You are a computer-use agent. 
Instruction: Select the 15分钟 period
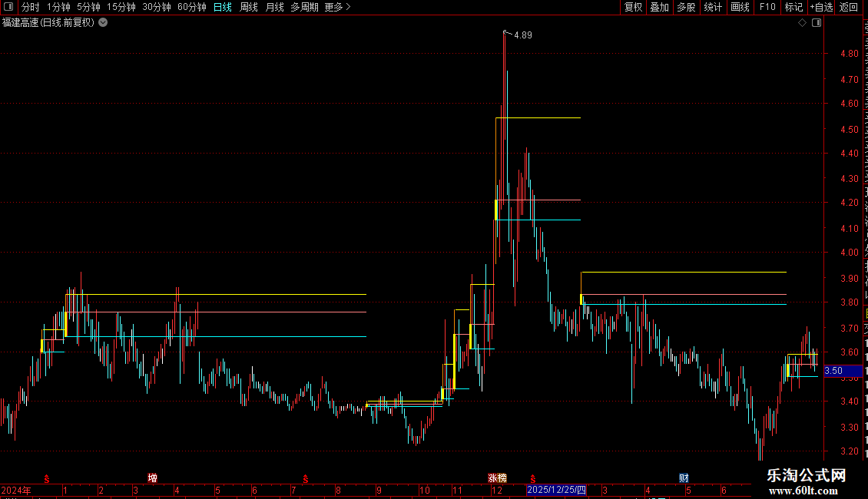tap(121, 7)
